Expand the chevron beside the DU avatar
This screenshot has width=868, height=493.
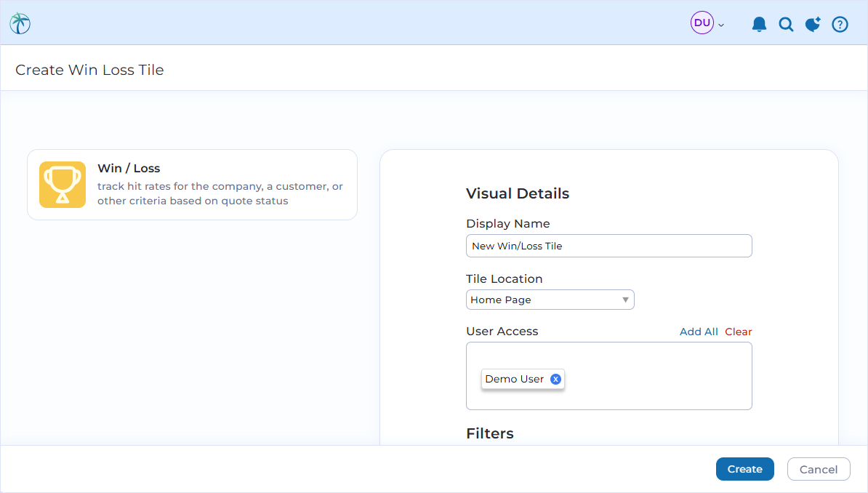[x=721, y=25]
